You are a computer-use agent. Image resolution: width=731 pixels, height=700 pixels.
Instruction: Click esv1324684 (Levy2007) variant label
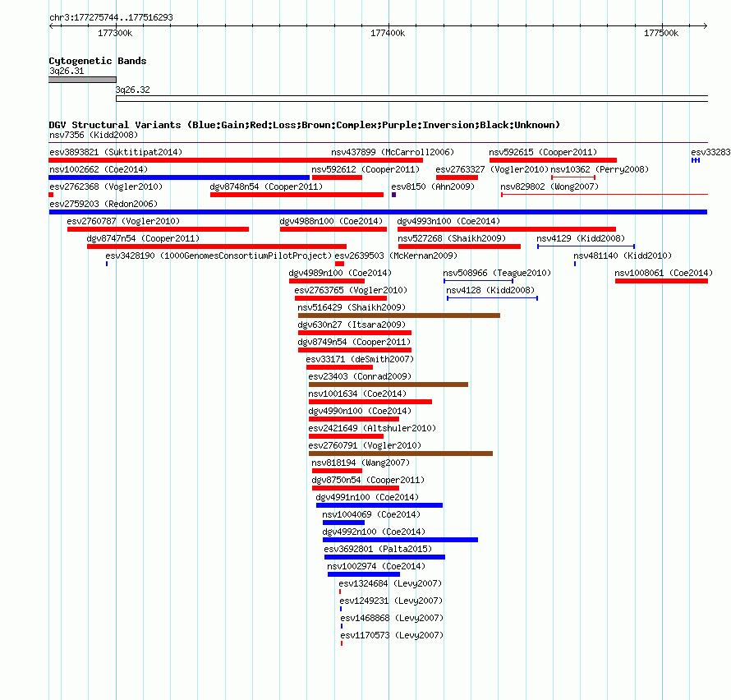pos(390,583)
